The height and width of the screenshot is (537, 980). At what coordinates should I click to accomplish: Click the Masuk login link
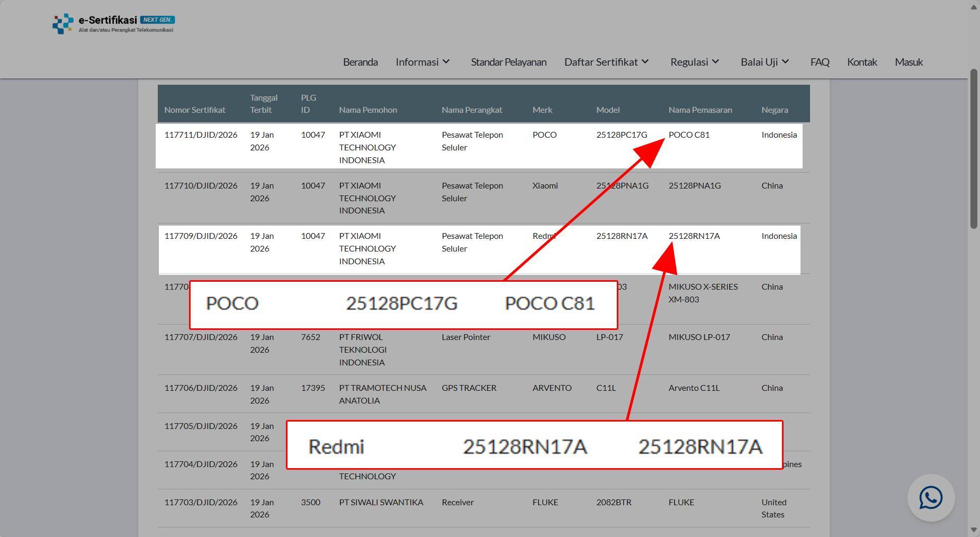click(909, 62)
